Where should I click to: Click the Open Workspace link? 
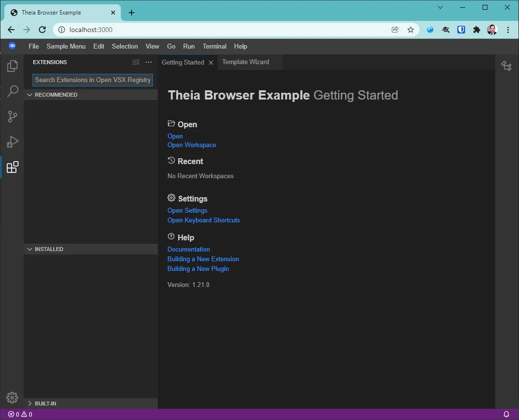pos(192,145)
